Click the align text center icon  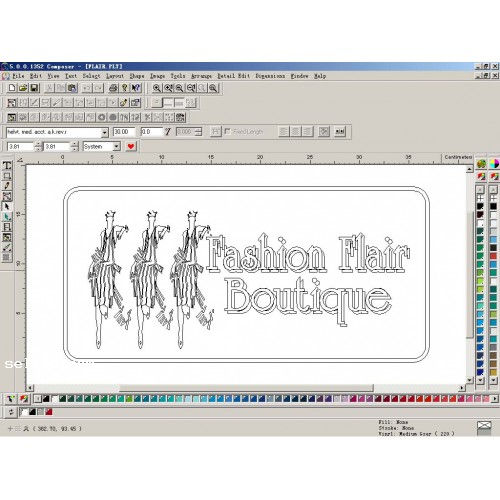click(296, 132)
